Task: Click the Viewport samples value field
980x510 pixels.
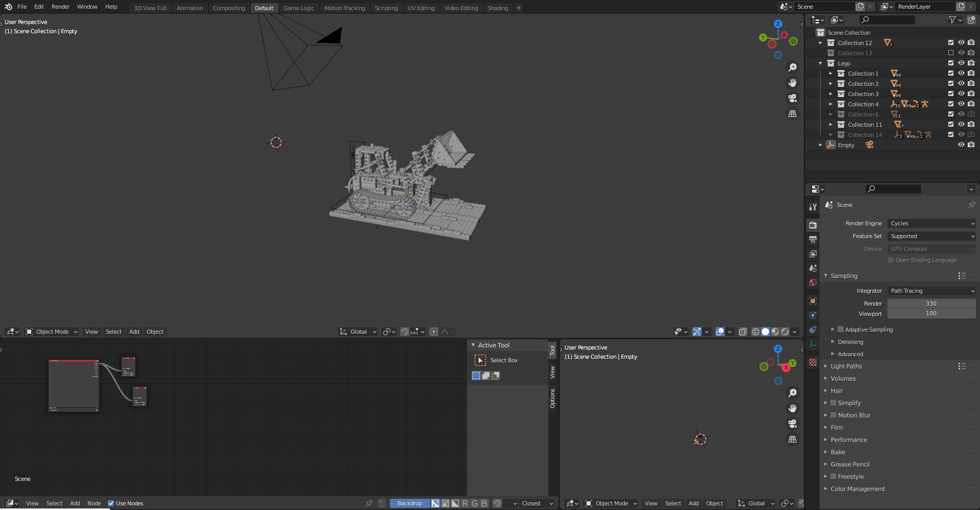Action: point(931,313)
